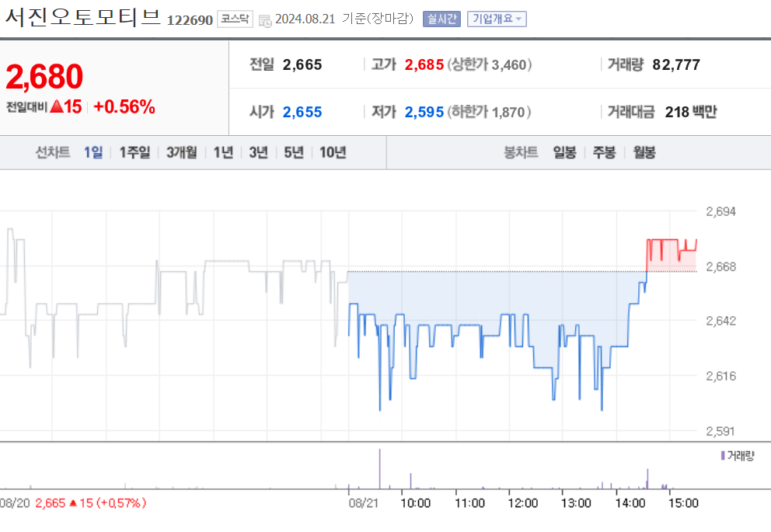This screenshot has width=771, height=532.
Task: Click the lower limit price 1,870
Action: tap(508, 112)
